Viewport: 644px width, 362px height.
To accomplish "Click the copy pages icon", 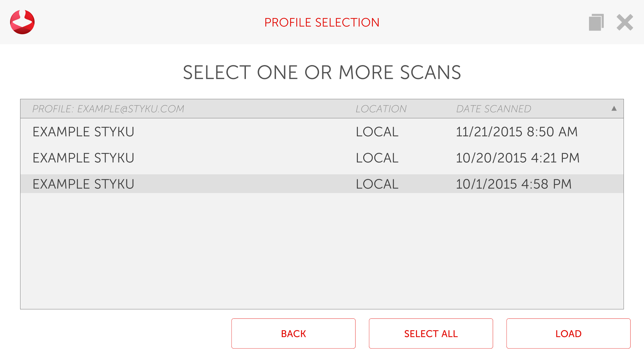I will [596, 22].
